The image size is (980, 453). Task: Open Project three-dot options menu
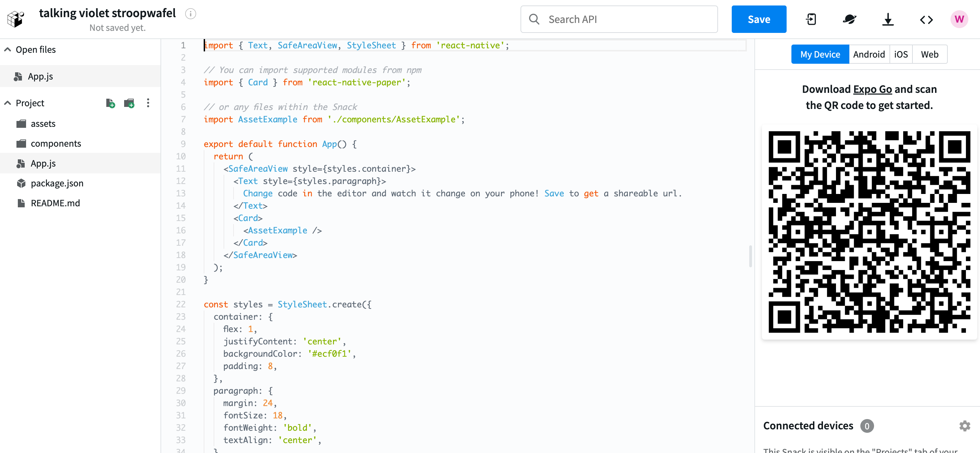pyautogui.click(x=148, y=103)
